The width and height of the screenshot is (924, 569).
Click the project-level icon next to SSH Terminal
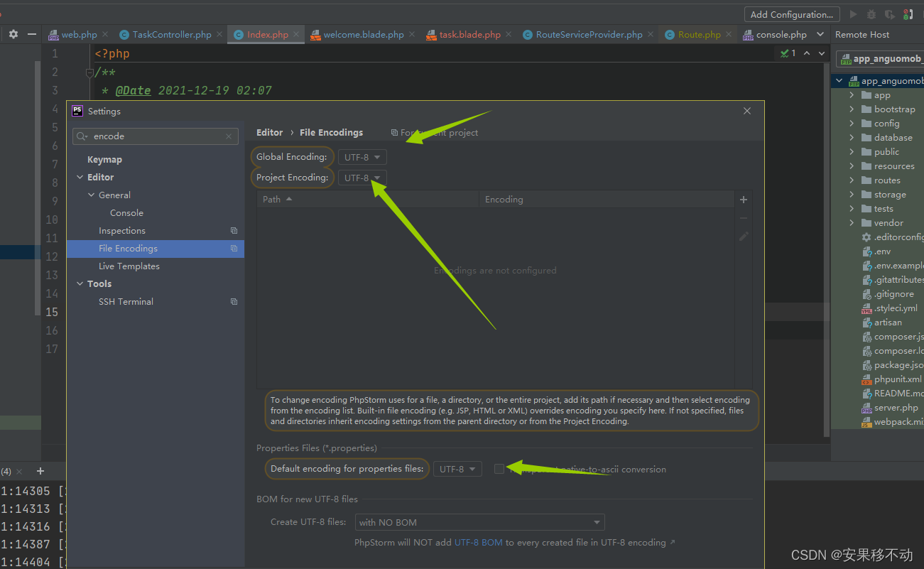[234, 302]
